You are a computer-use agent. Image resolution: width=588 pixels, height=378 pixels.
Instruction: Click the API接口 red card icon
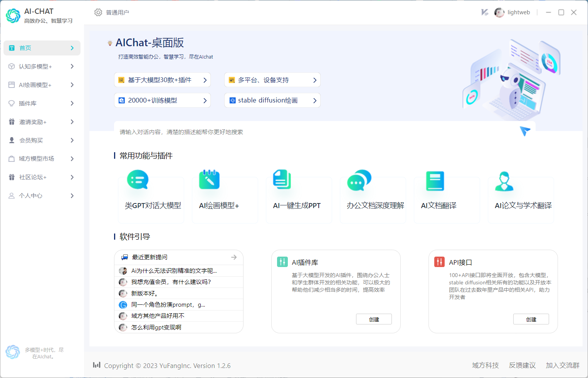click(439, 262)
